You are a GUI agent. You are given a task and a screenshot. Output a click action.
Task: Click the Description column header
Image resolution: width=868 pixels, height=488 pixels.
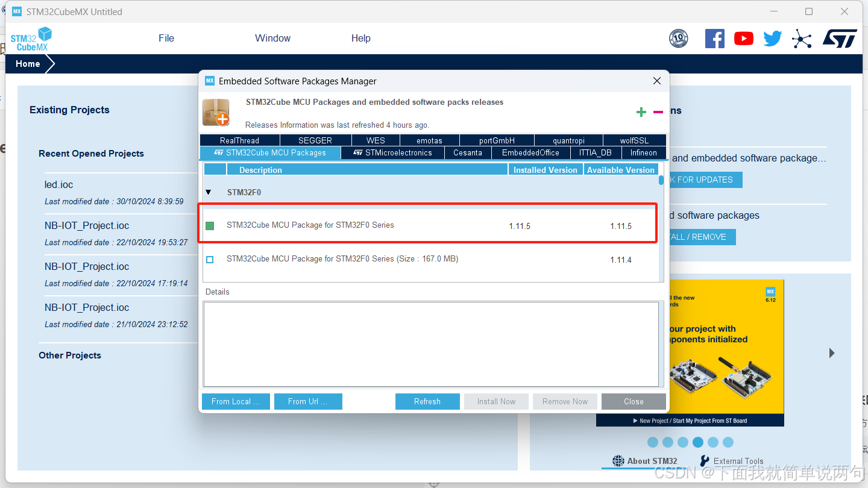[368, 170]
